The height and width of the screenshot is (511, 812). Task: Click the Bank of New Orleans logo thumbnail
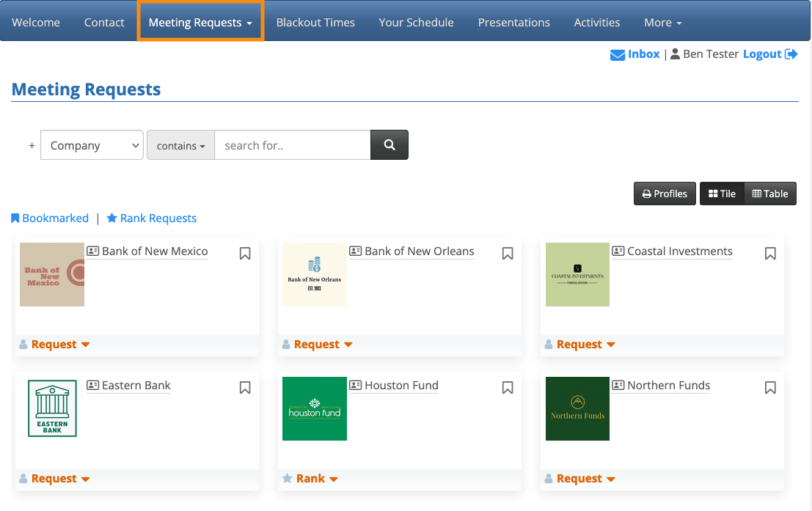(315, 274)
